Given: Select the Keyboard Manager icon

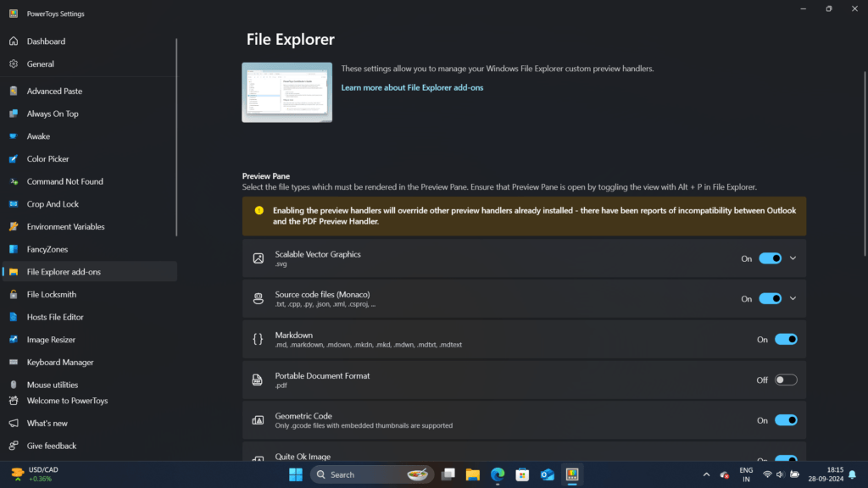Looking at the screenshot, I should [x=14, y=363].
